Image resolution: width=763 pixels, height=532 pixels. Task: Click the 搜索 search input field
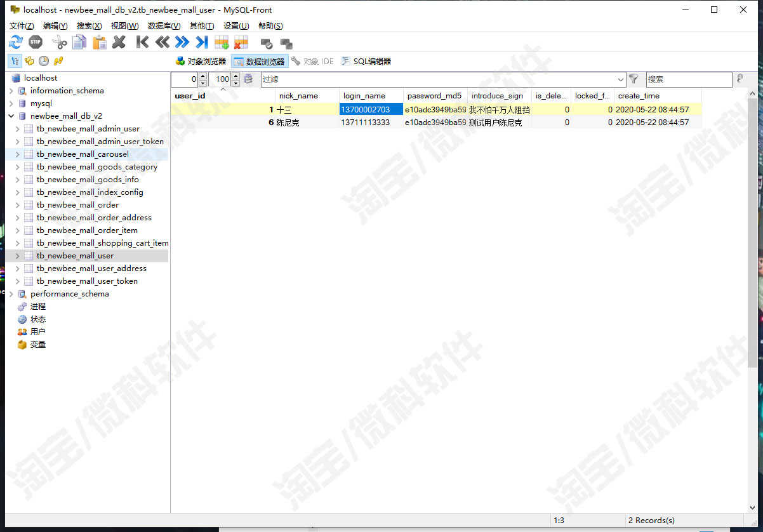[x=689, y=79]
